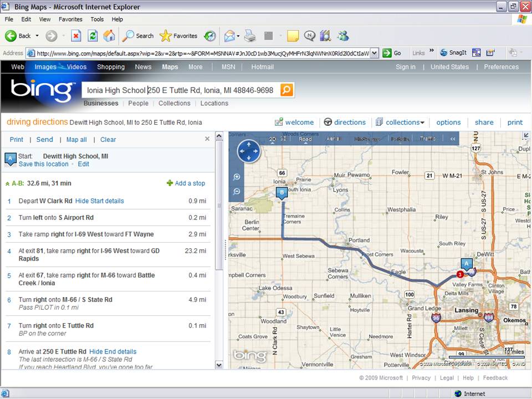Viewport: 532px width, 399px height.
Task: Open the Tools menu
Action: pyautogui.click(x=97, y=19)
